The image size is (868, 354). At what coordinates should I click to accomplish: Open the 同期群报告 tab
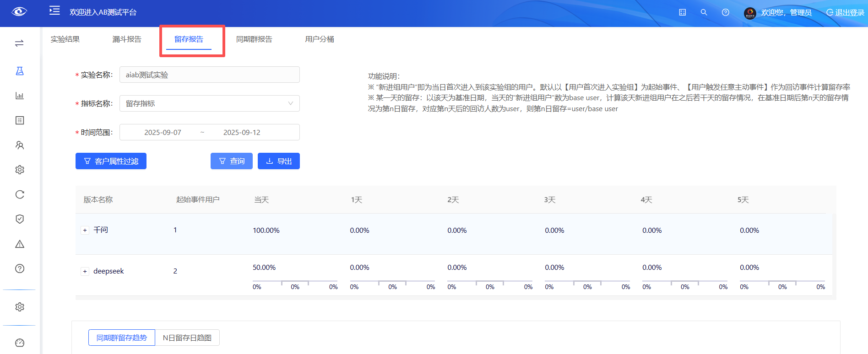[254, 39]
